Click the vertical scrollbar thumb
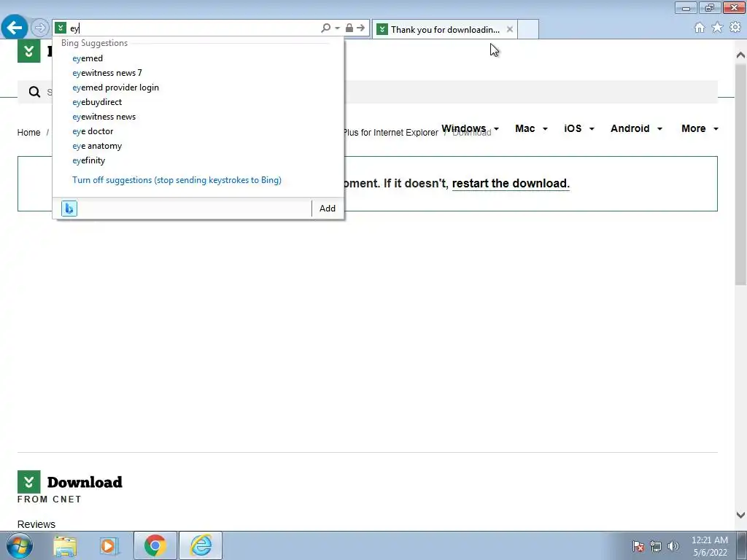The height and width of the screenshot is (560, 747). [x=740, y=174]
